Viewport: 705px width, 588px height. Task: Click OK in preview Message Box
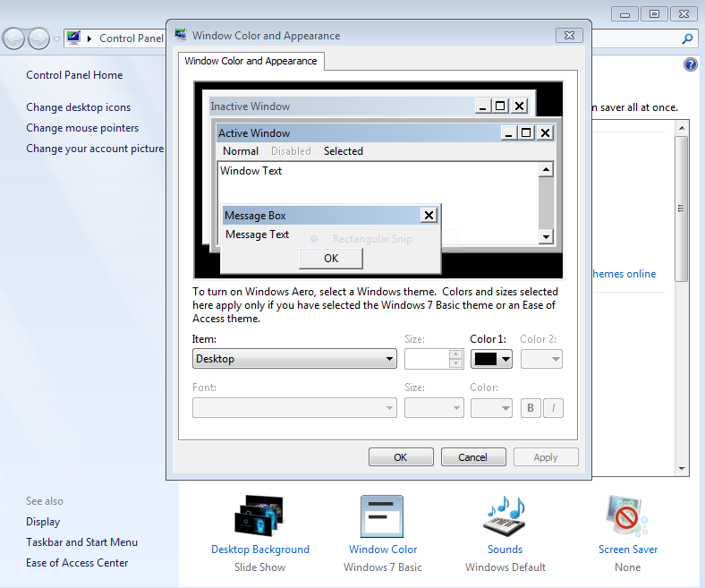(x=331, y=259)
